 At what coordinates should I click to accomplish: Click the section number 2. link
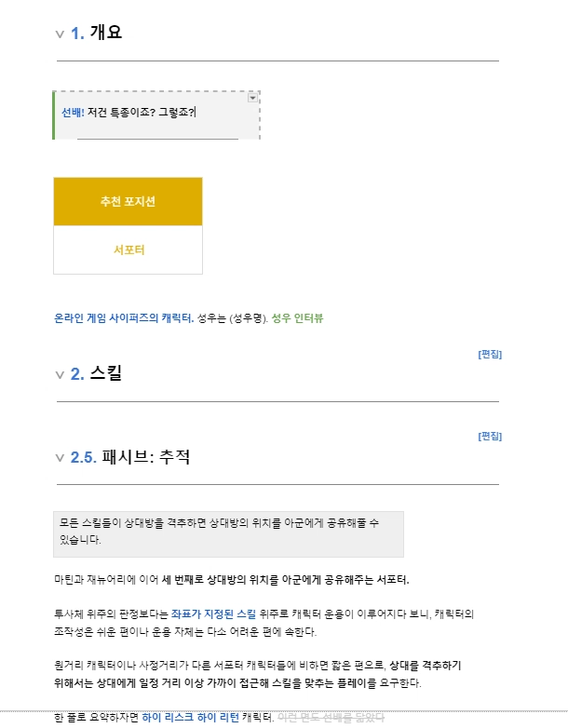click(x=77, y=374)
